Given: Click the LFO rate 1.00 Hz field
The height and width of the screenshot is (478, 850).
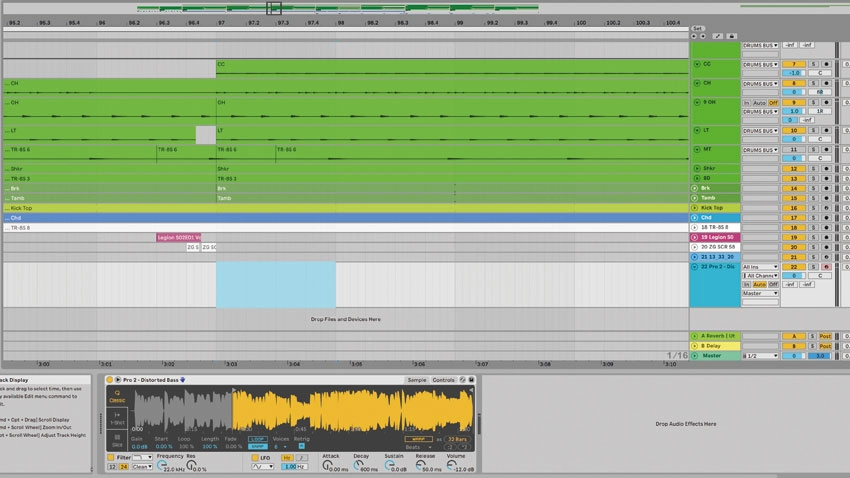Looking at the screenshot, I should (x=294, y=466).
